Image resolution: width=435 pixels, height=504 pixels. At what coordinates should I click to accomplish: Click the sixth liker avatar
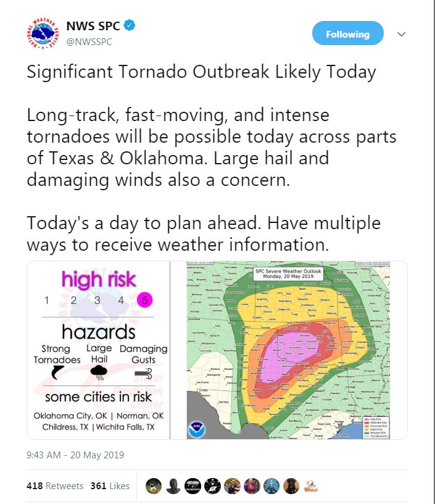[251, 486]
